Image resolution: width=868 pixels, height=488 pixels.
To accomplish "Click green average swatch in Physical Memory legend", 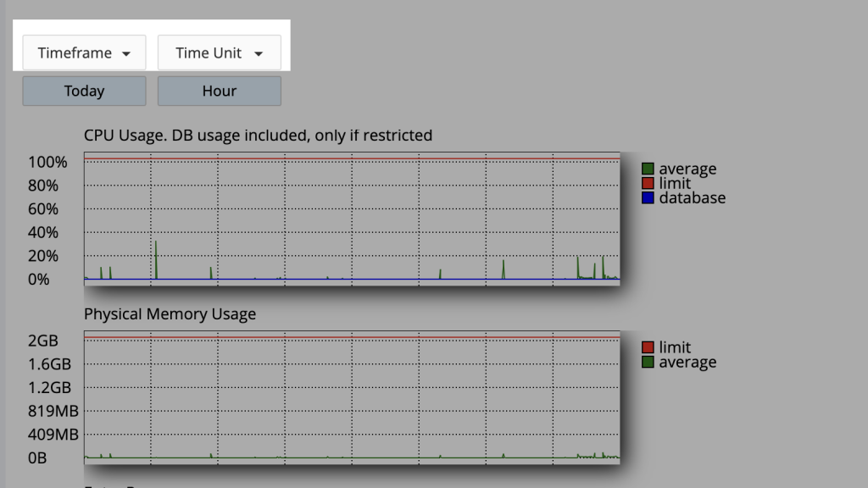I will point(648,363).
